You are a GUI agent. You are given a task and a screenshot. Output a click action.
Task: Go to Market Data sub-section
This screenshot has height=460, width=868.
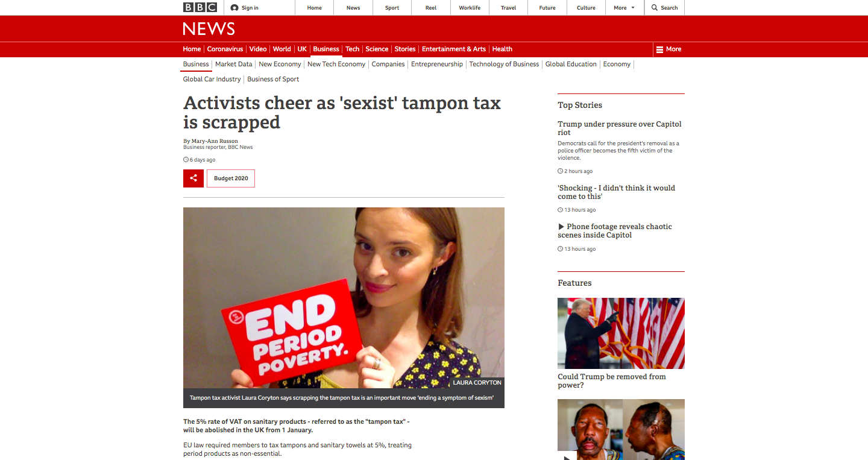(x=234, y=65)
